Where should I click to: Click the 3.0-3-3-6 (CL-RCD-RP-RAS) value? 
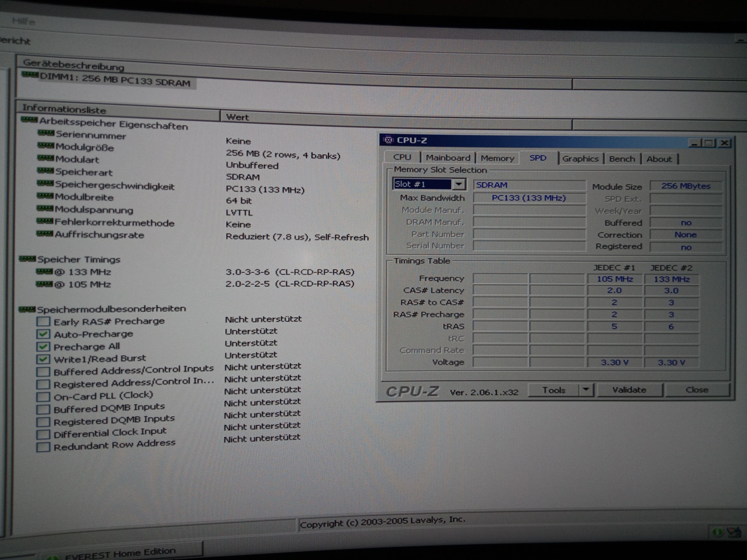[290, 272]
